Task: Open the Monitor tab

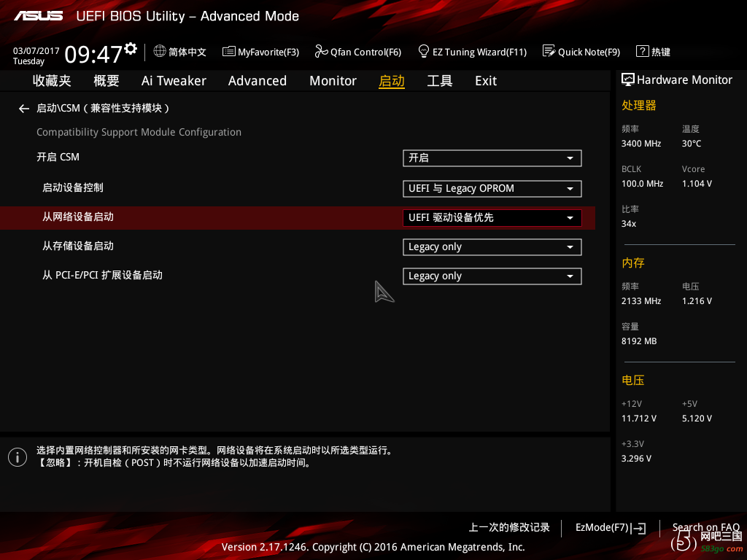Action: [x=333, y=81]
